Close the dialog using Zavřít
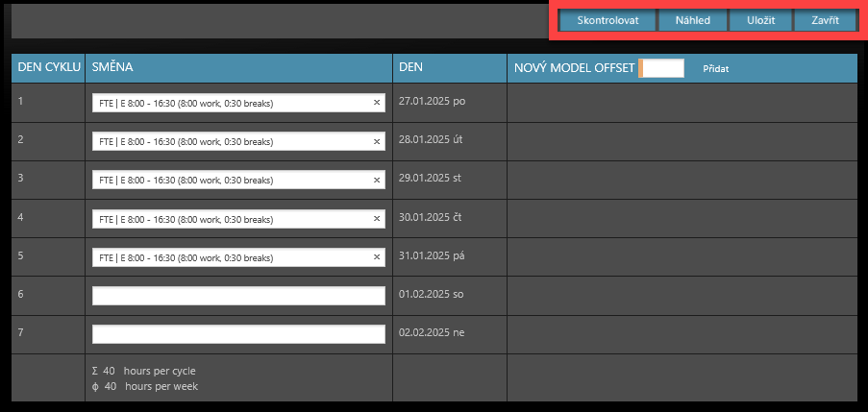868x412 pixels. coord(825,20)
